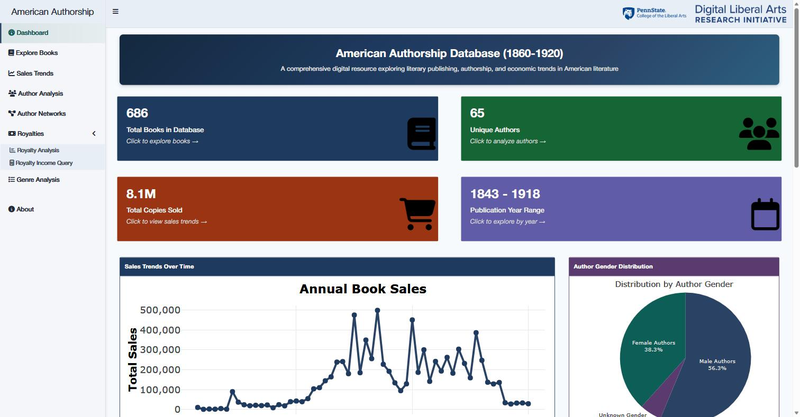Screen dimensions: 800x417
Task: Click the 100,000 y-axis label
Action: (160, 389)
